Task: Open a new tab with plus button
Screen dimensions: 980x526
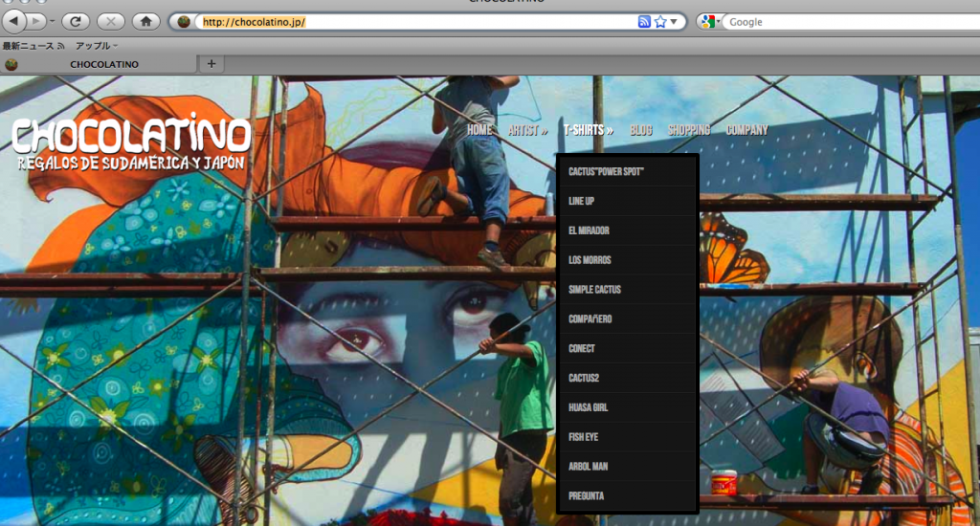Action: (x=212, y=64)
